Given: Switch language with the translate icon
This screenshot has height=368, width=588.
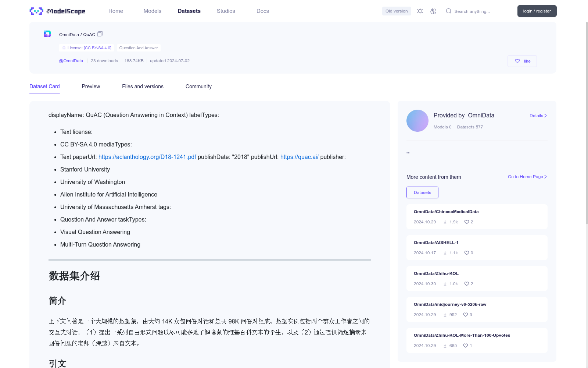Looking at the screenshot, I should [x=434, y=11].
